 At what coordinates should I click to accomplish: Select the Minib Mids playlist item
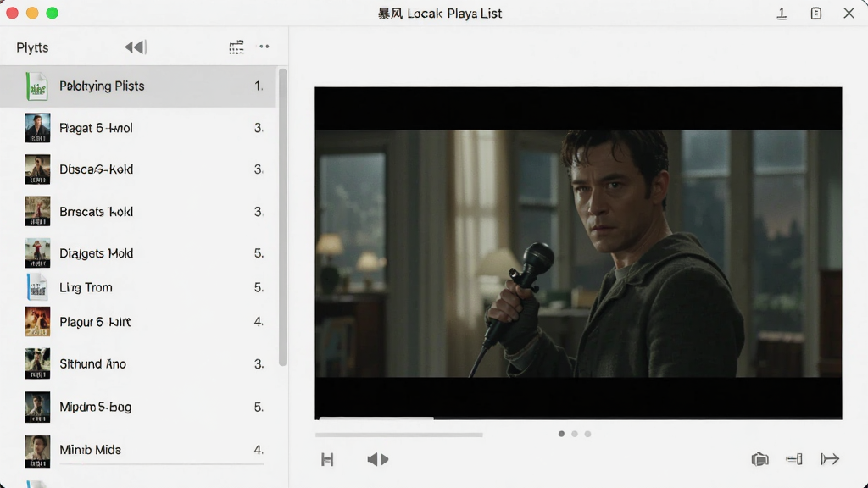tap(138, 450)
